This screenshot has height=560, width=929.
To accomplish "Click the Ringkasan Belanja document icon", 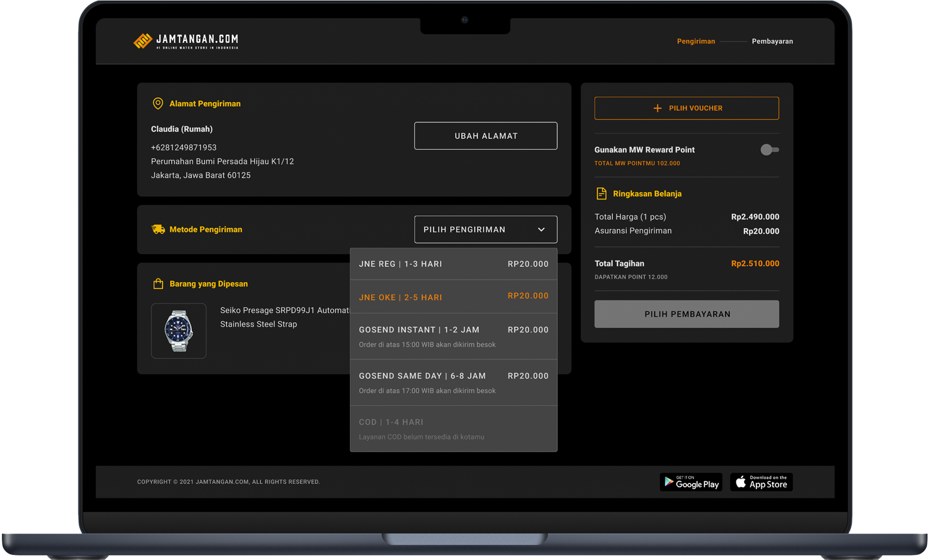I will (601, 194).
